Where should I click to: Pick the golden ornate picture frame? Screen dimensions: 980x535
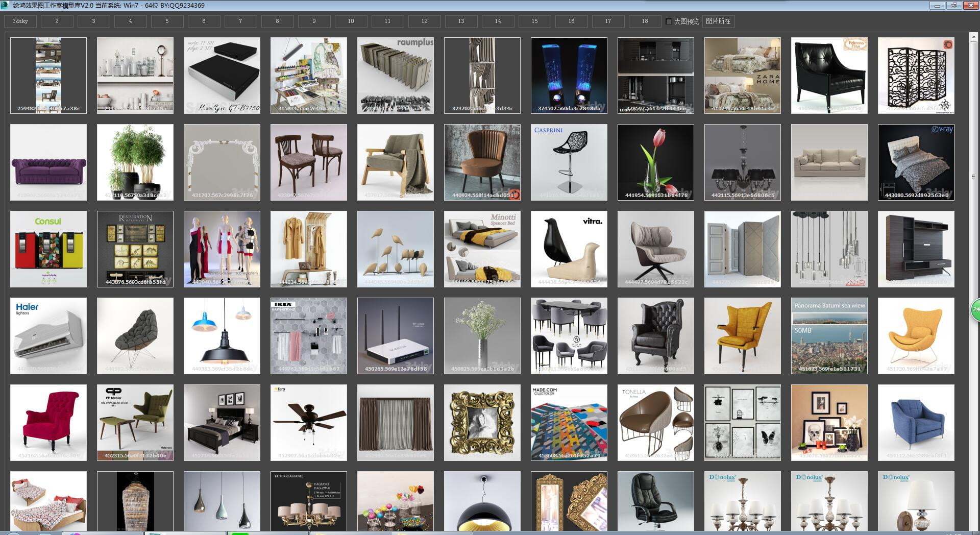point(482,423)
